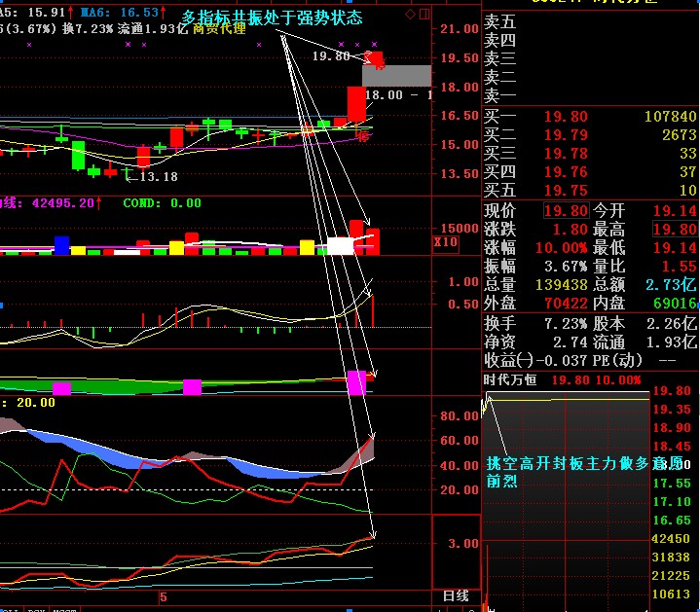Viewport: 700px width, 612px height.
Task: Click the 总量 value 139438
Action: point(561,284)
